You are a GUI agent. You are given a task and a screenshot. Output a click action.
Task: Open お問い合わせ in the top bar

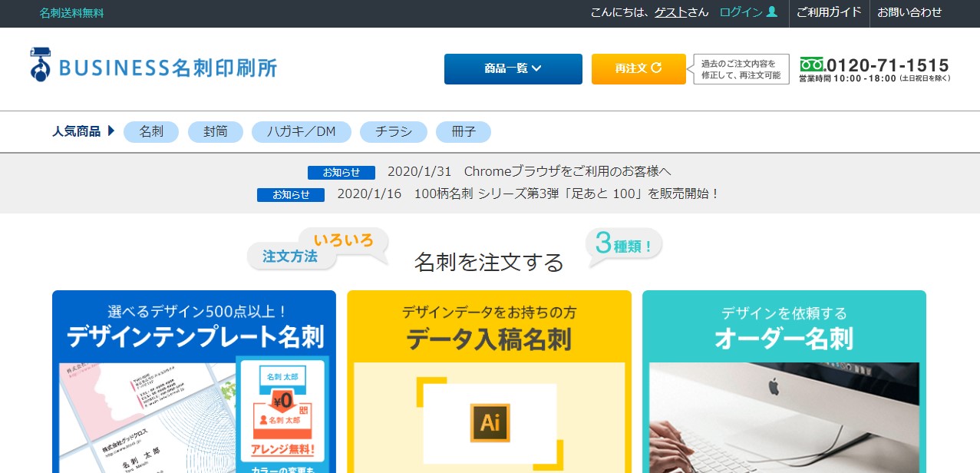(909, 12)
